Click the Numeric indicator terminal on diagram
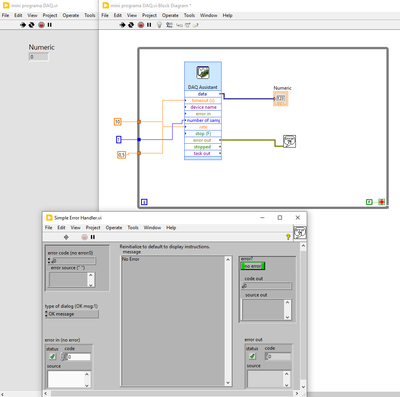 click(x=280, y=98)
